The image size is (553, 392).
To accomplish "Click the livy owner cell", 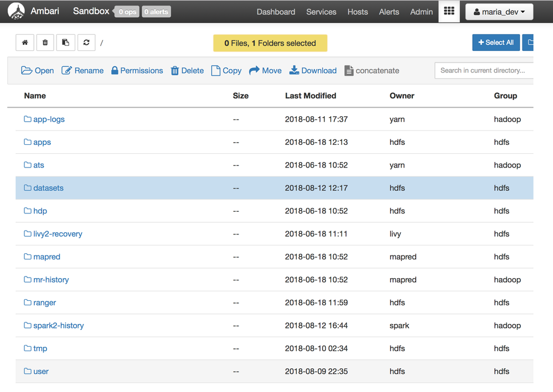I will pyautogui.click(x=395, y=234).
